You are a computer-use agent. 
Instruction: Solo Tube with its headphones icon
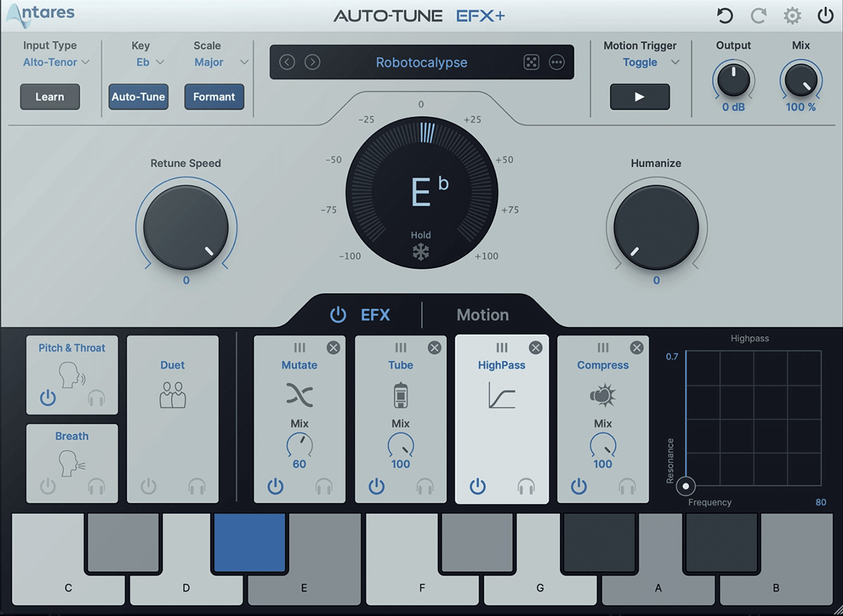click(x=425, y=487)
